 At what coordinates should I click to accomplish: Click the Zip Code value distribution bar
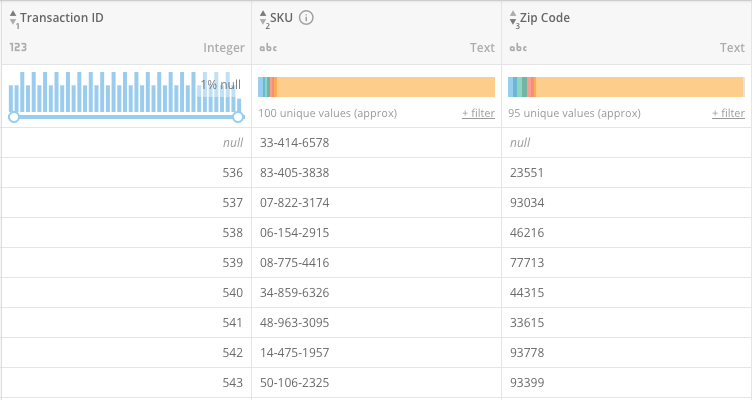pyautogui.click(x=626, y=87)
